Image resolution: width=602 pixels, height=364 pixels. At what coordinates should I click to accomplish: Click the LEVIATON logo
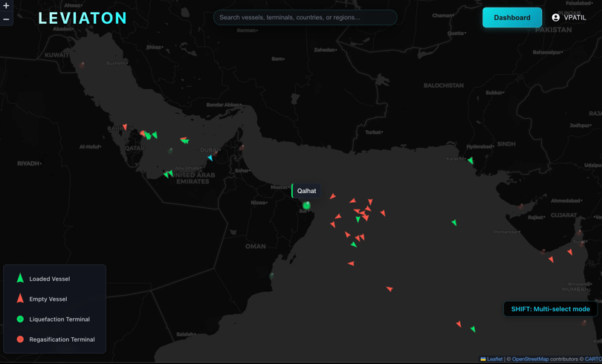82,18
